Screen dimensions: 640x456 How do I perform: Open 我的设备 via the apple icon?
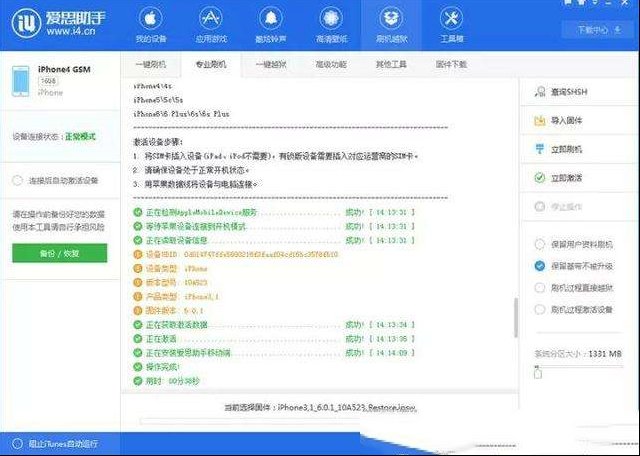coord(151,18)
